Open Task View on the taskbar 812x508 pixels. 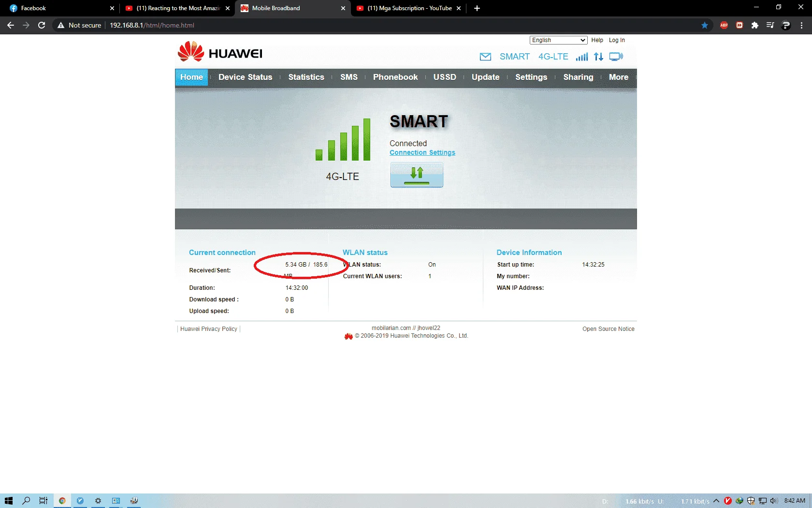click(43, 501)
